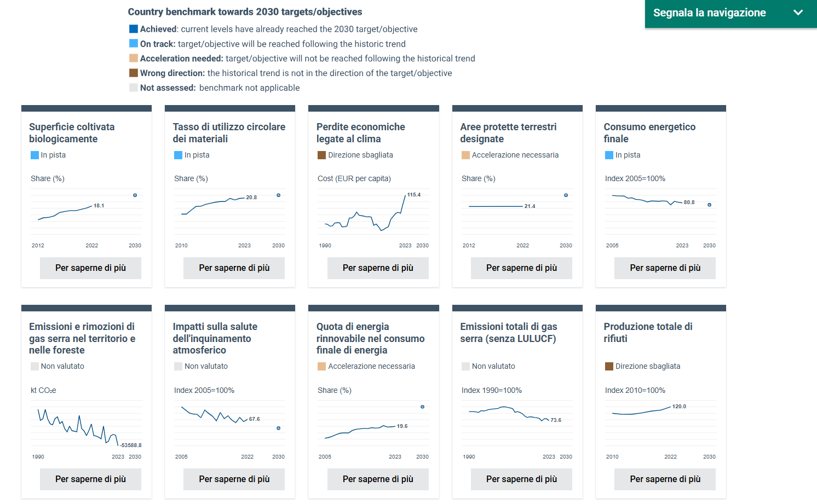Click the dark blue Achieved legend swatch
The image size is (817, 504).
coord(133,29)
